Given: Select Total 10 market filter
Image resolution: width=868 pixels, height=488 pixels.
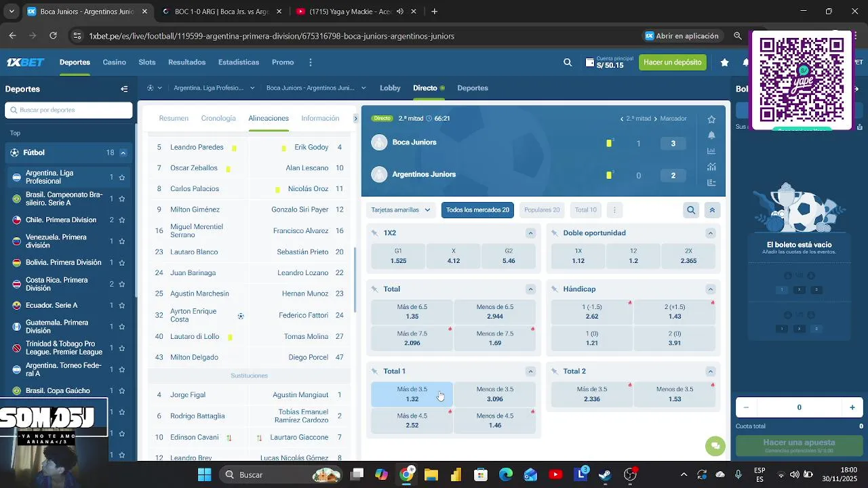Looking at the screenshot, I should [x=586, y=210].
